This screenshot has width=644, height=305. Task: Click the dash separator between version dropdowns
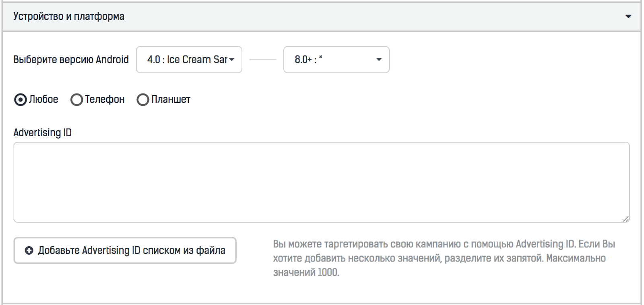pos(263,60)
